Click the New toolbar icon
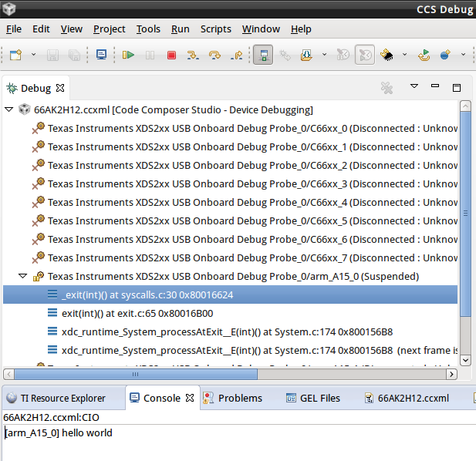The height and width of the screenshot is (461, 476). point(15,55)
